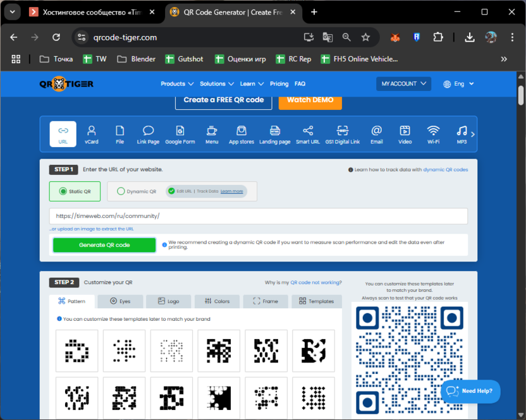The height and width of the screenshot is (420, 526).
Task: Open the Templates tab
Action: 316,301
